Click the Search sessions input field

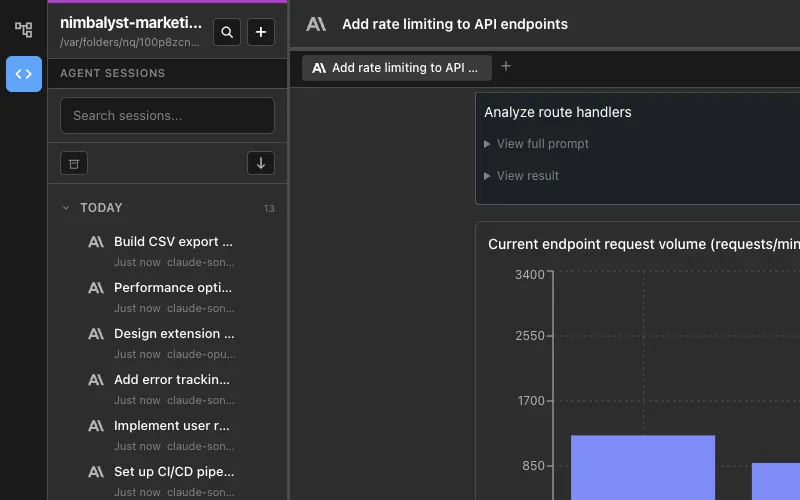[x=167, y=115]
